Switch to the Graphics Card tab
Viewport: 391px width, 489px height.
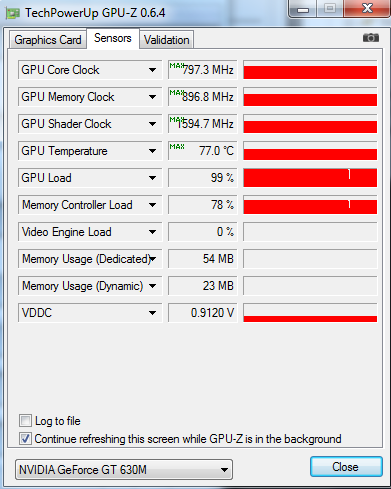tap(48, 40)
